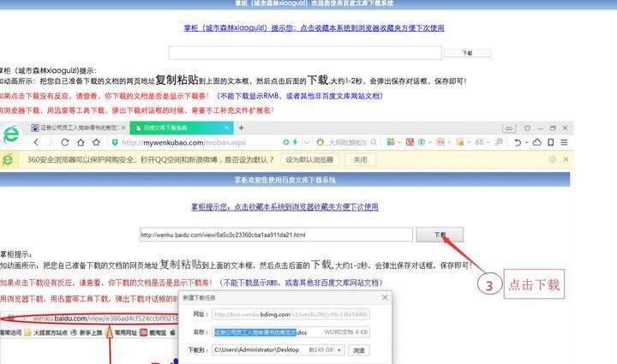
Task: Click the 名称 filename field ending in .doc
Action: [x=291, y=332]
